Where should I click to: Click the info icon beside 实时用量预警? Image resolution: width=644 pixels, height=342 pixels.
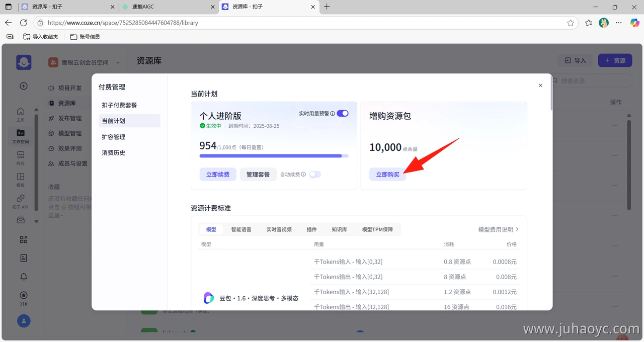pyautogui.click(x=333, y=114)
